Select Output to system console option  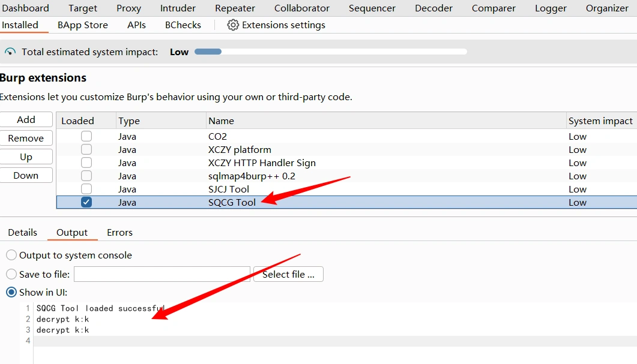[11, 255]
